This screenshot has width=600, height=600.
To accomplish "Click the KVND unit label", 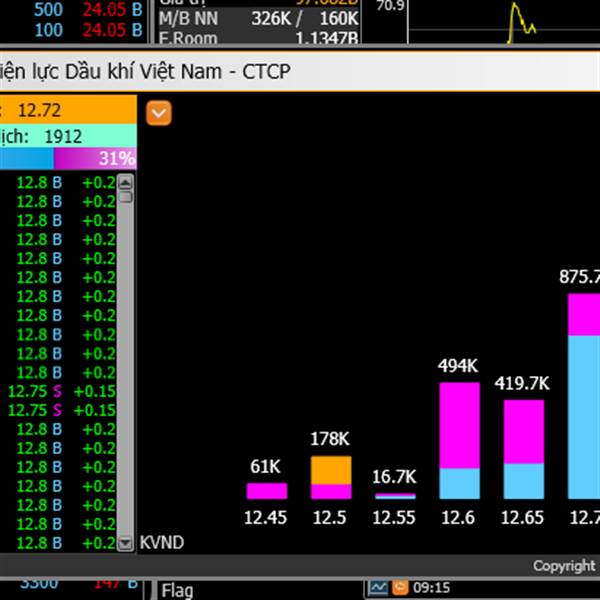I will coord(162,543).
